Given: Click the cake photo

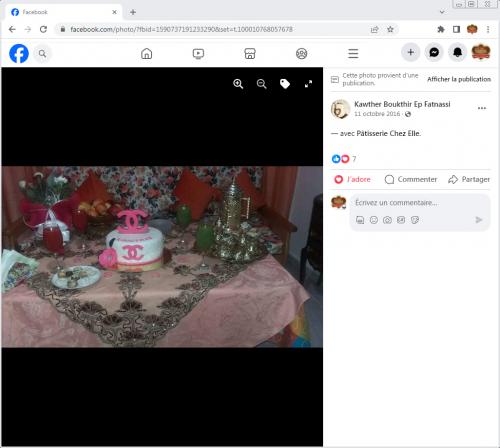Looking at the screenshot, I should click(x=162, y=257).
